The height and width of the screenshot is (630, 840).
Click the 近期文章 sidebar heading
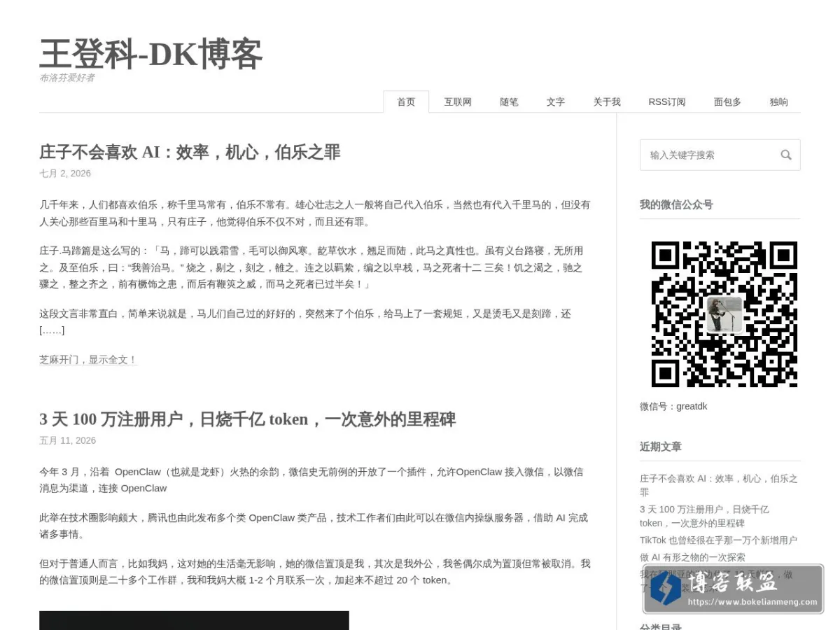tap(660, 447)
